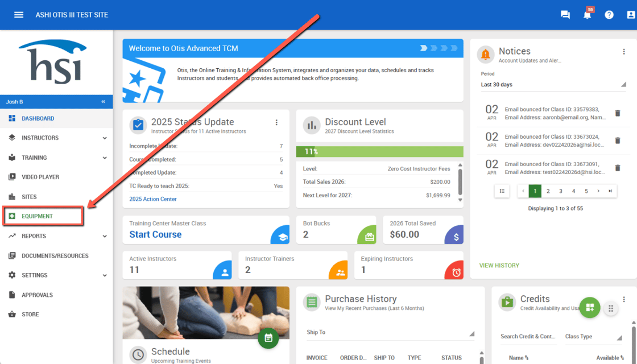Open Notices panel three-dot menu
This screenshot has width=637, height=364.
624,52
